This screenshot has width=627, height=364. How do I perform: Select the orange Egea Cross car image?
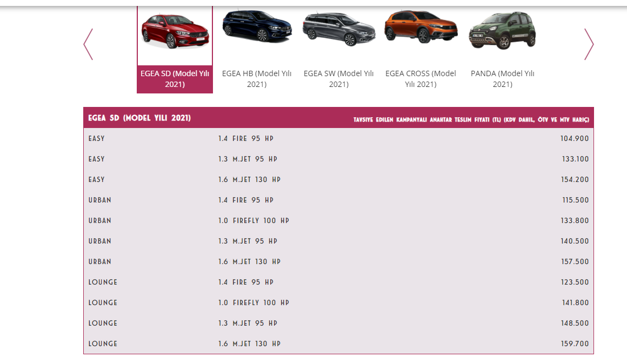tap(421, 26)
